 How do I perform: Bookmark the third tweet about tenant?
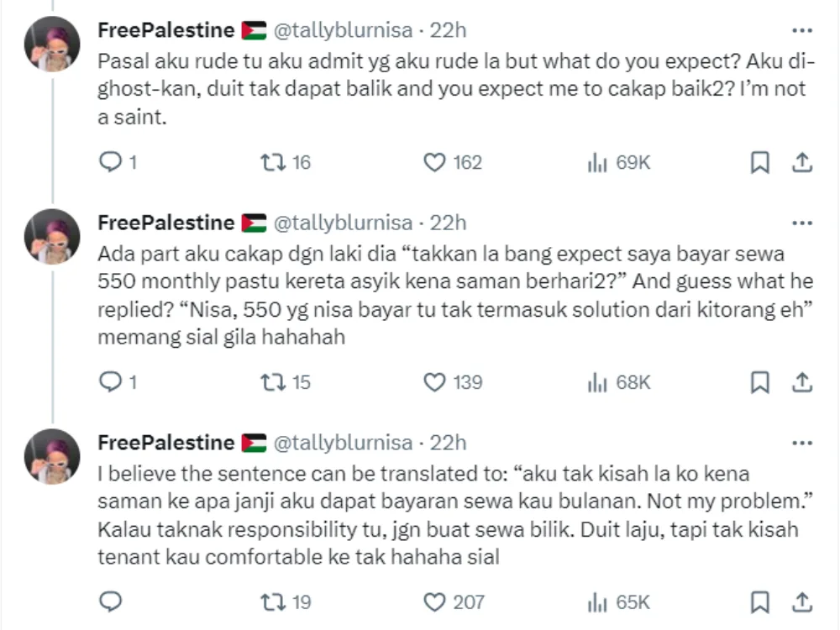(759, 601)
